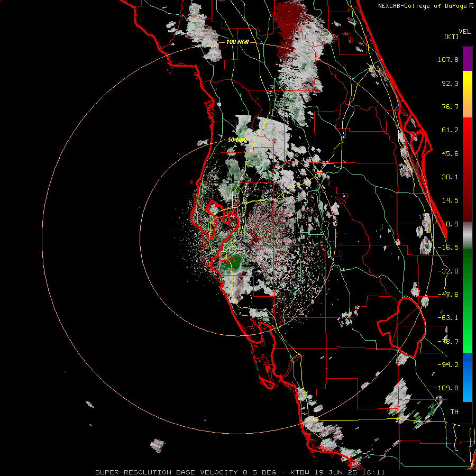Click the 100 NMI range ring label
This screenshot has width=476, height=476.
pos(237,42)
